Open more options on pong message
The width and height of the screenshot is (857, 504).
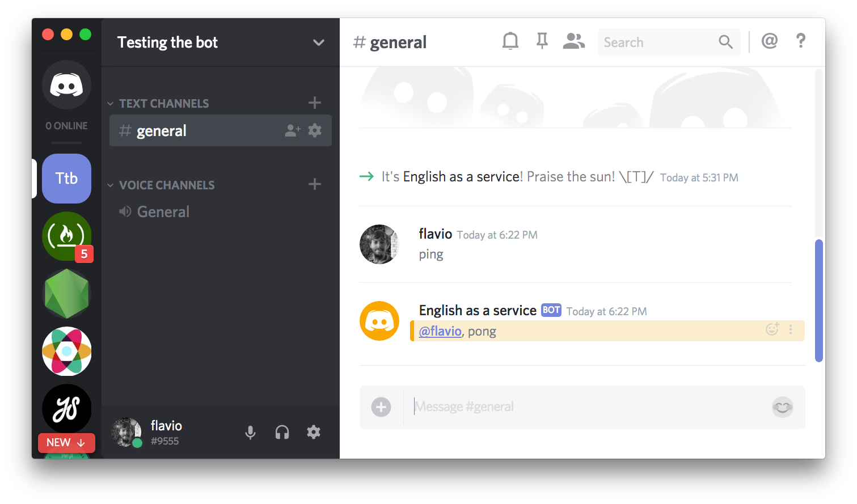791,329
